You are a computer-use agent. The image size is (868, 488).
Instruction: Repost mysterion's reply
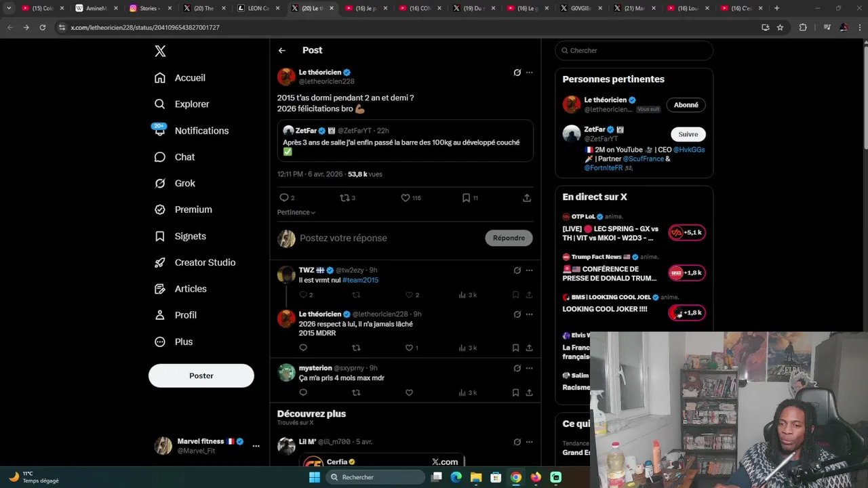pos(356,392)
